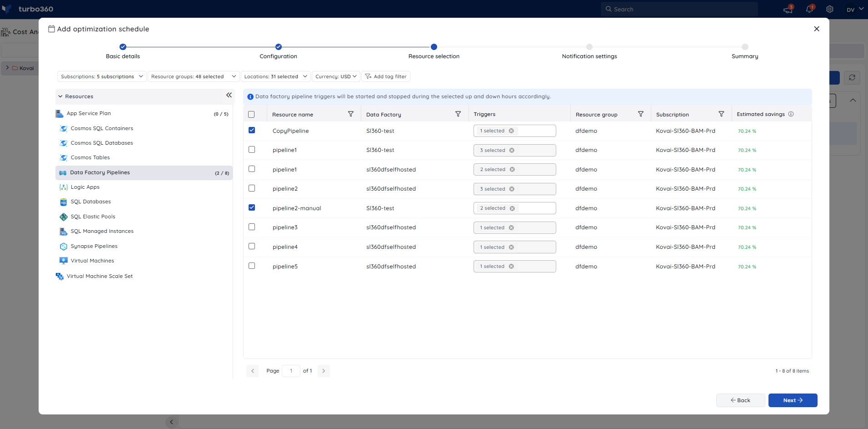Filter the Resource group column

(x=641, y=114)
